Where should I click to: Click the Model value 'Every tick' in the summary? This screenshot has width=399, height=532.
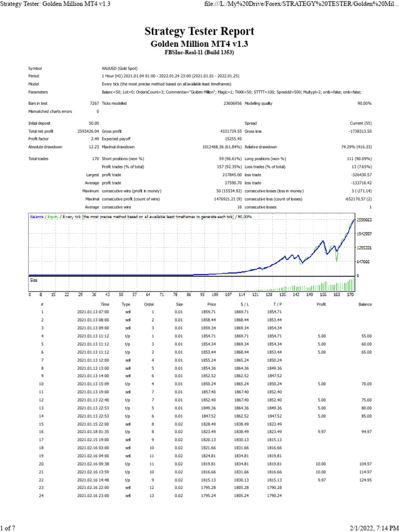pos(167,84)
